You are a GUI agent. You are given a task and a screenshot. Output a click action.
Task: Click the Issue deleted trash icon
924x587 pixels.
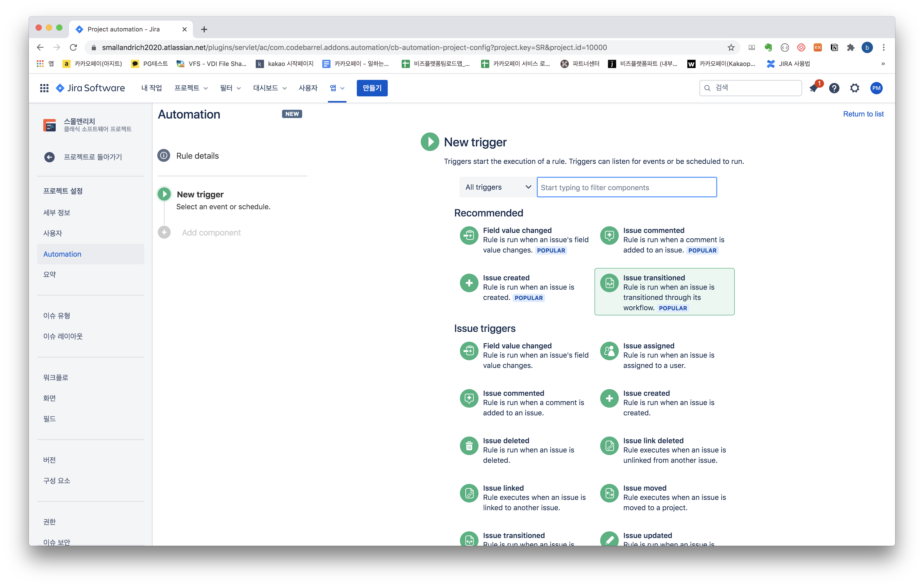pyautogui.click(x=469, y=446)
